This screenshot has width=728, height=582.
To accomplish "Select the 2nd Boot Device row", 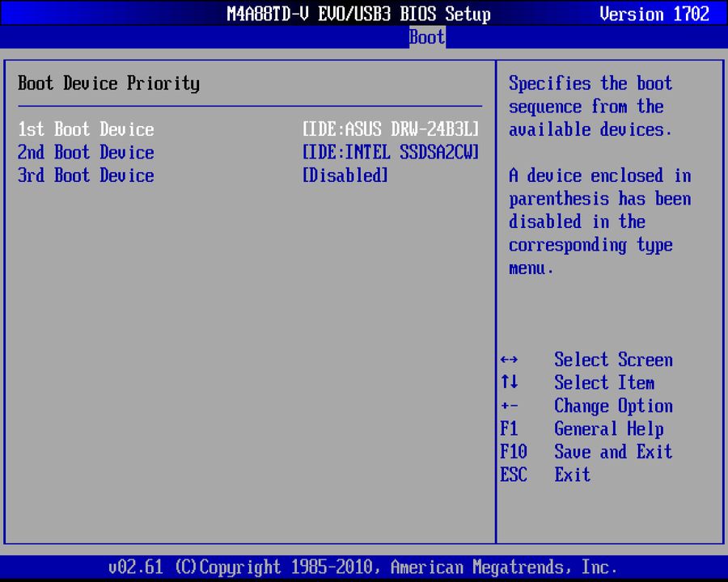I will 86,153.
